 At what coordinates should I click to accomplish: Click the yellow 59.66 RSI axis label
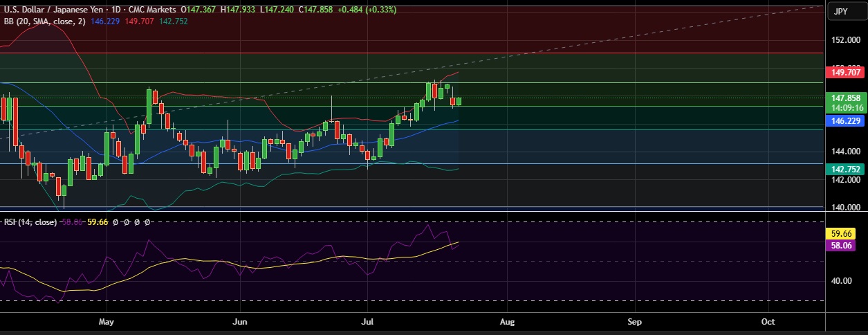(x=840, y=234)
